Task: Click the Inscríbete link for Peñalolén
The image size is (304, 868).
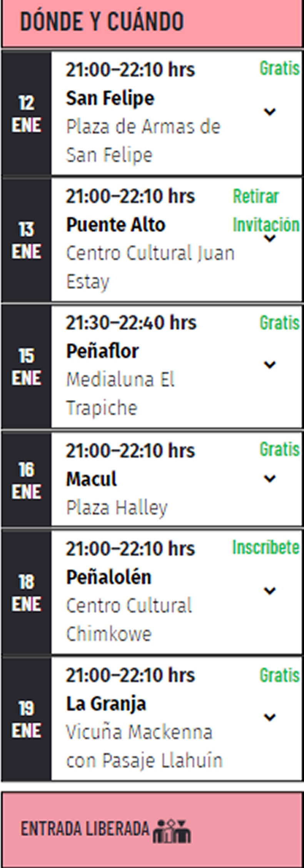Action: point(266,547)
